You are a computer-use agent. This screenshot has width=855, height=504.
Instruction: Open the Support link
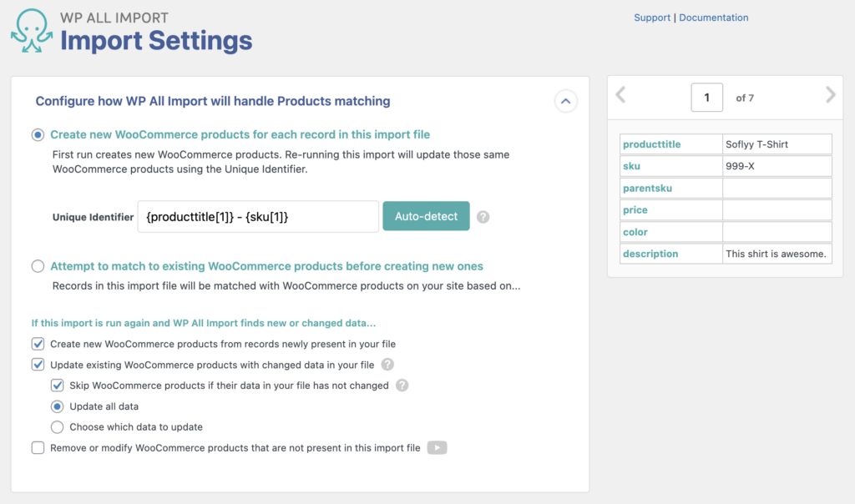click(651, 18)
